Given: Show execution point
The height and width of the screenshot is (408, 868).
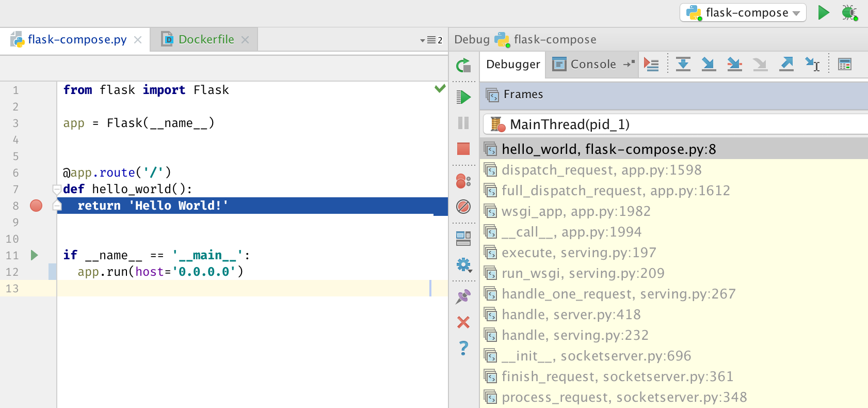Looking at the screenshot, I should [x=651, y=65].
